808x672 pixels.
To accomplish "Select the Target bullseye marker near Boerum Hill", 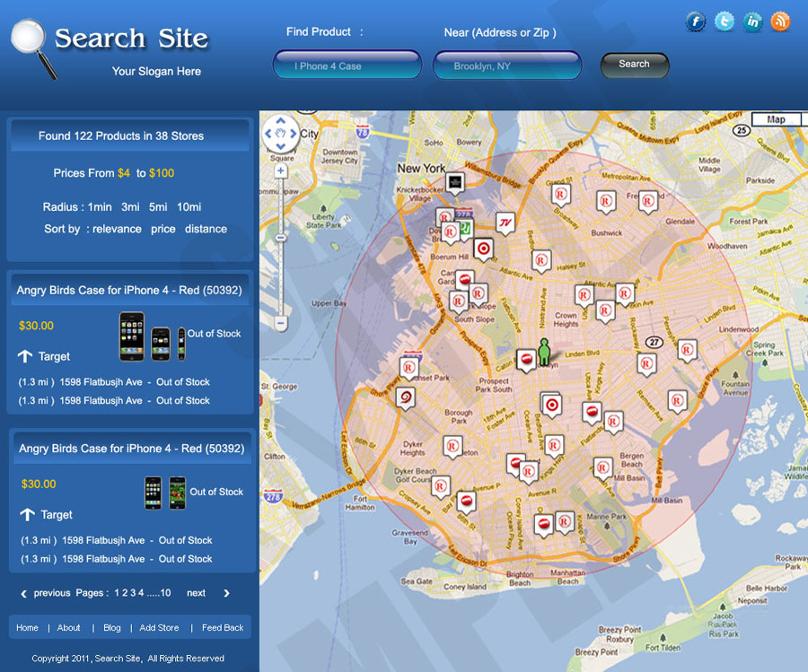I will point(483,249).
